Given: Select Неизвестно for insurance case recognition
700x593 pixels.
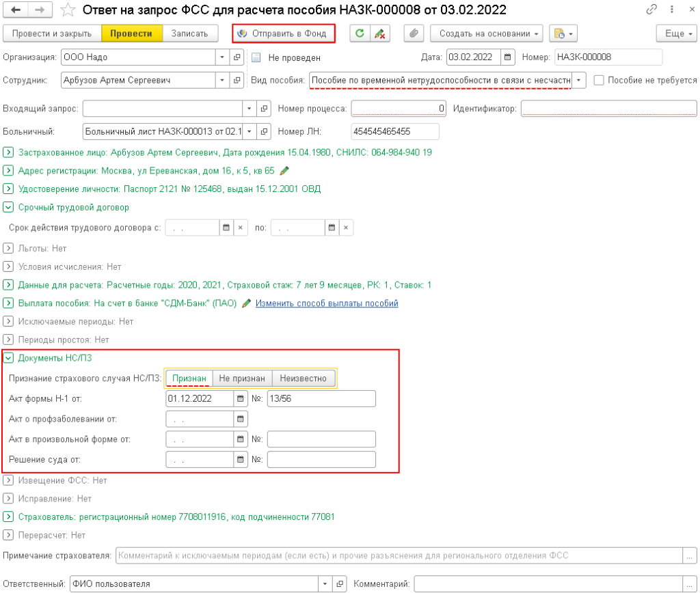Looking at the screenshot, I should point(304,378).
